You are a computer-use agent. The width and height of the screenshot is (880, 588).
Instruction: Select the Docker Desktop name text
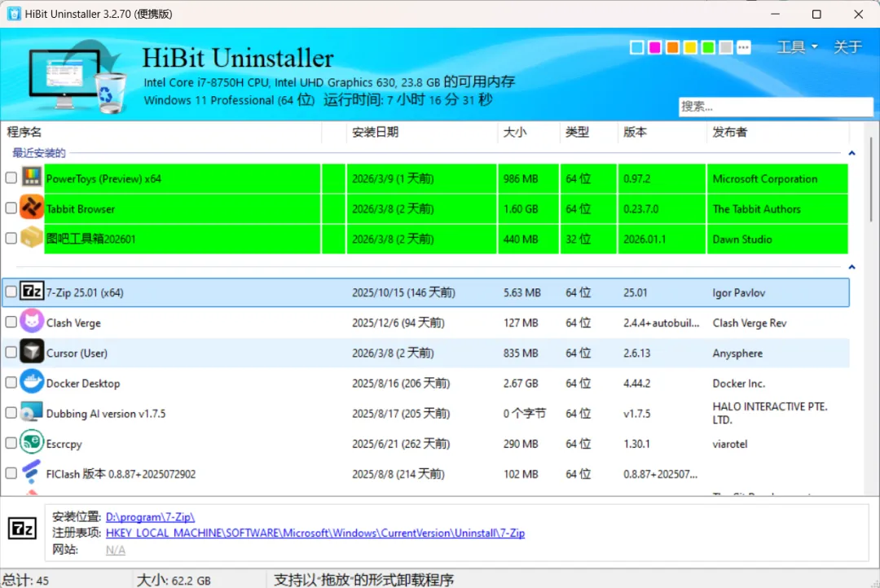(83, 384)
